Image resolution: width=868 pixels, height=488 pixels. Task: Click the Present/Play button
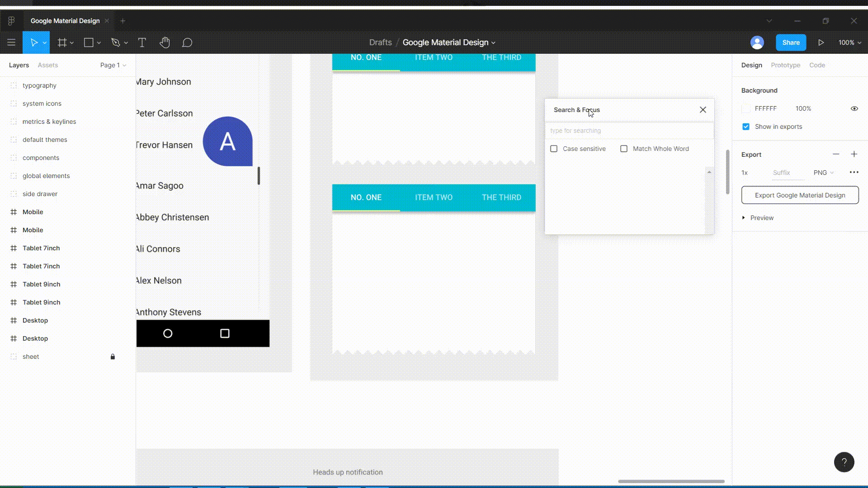pyautogui.click(x=821, y=42)
